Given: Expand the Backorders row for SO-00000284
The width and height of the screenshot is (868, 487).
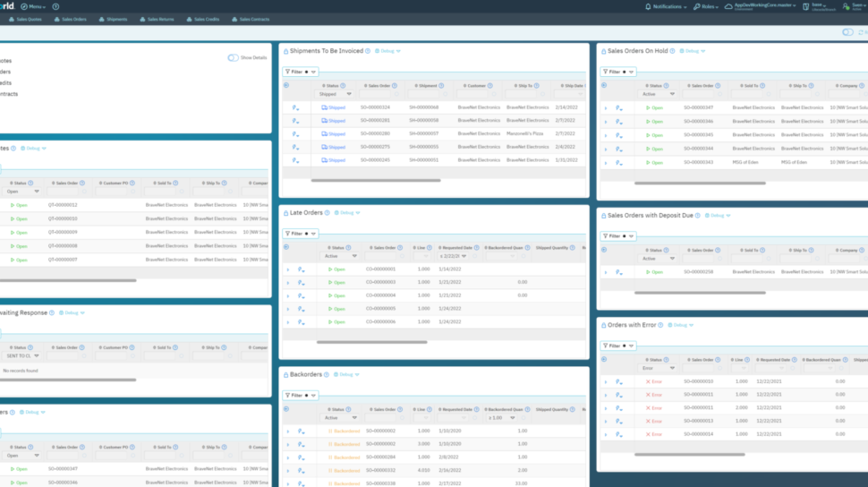Looking at the screenshot, I should [x=287, y=457].
